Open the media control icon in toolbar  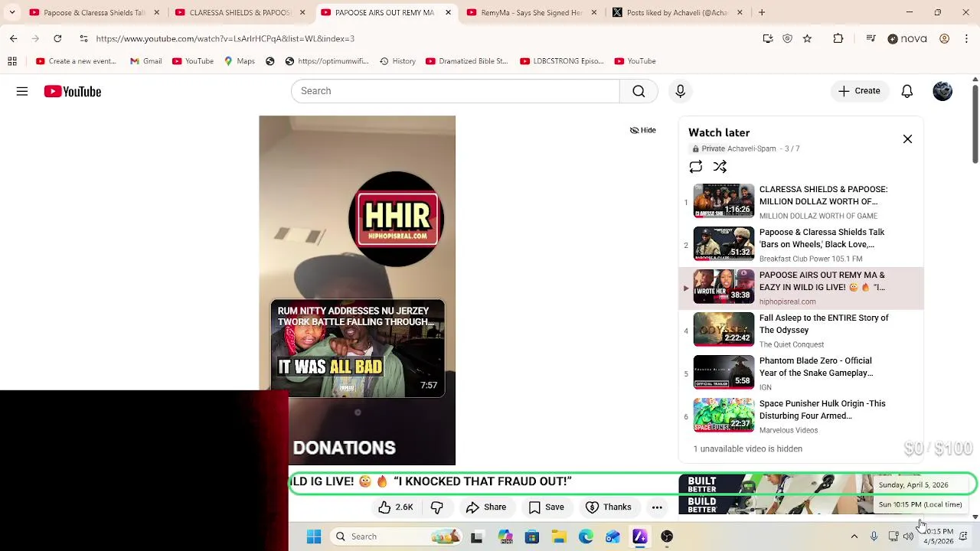click(x=871, y=38)
